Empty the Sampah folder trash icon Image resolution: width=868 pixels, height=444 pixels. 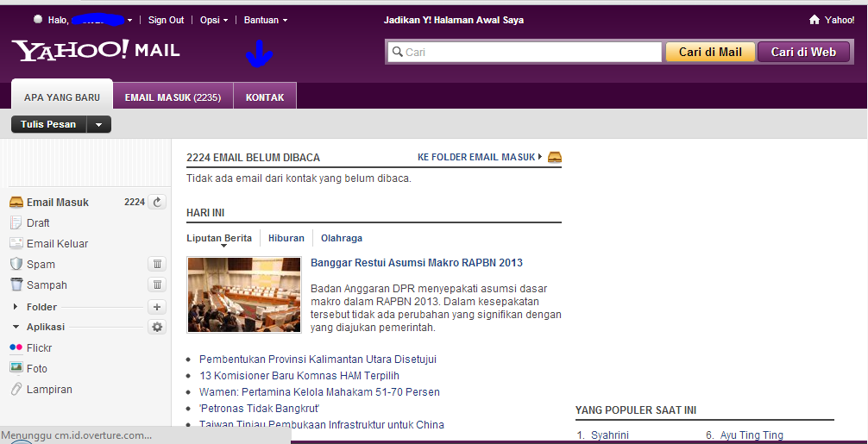[157, 285]
